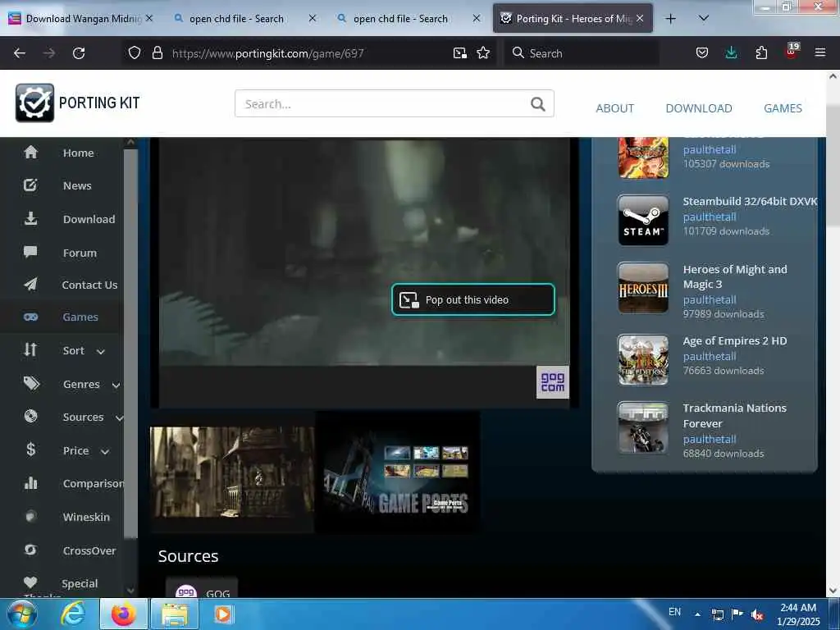Click the Genres tag icon
The image size is (840, 630).
pos(31,384)
